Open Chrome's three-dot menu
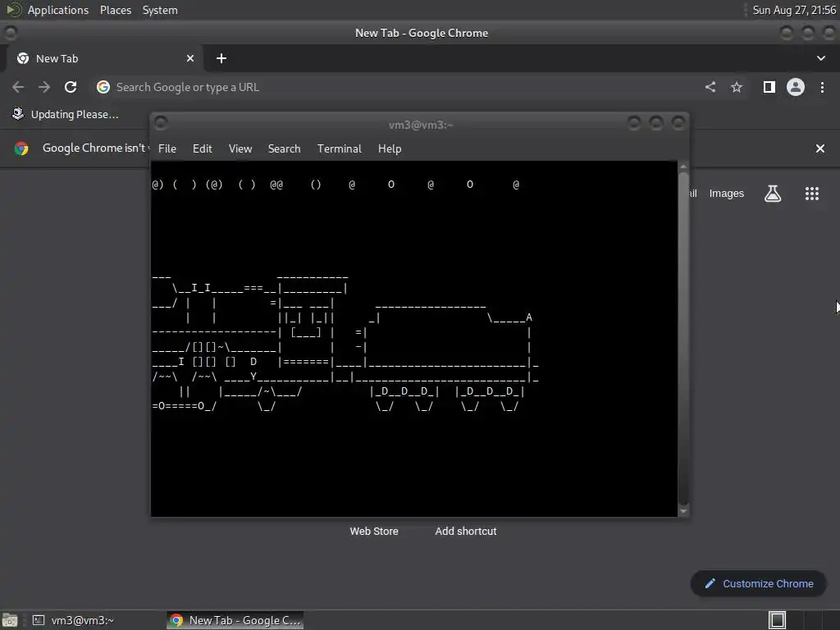Screen dimensions: 840x630 [822, 87]
